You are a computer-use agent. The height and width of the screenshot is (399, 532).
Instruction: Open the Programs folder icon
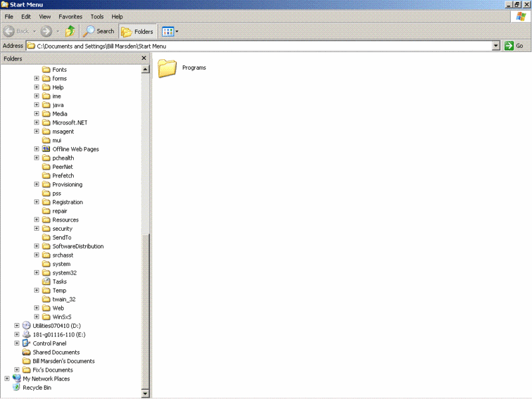click(x=168, y=68)
